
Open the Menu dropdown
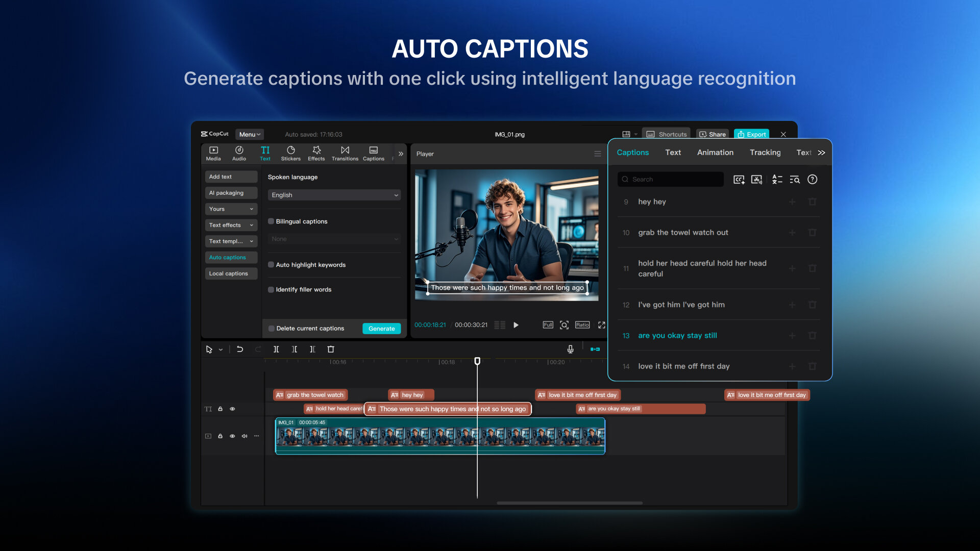click(250, 135)
